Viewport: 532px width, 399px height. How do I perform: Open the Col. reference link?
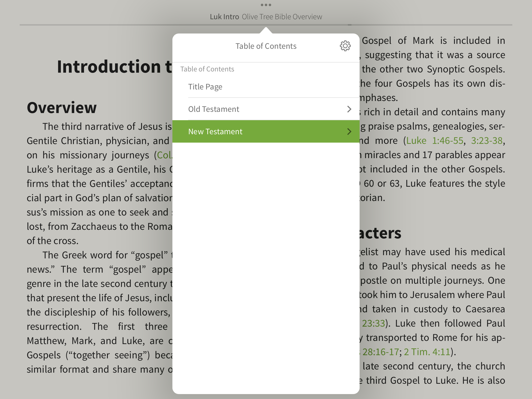[x=164, y=155]
